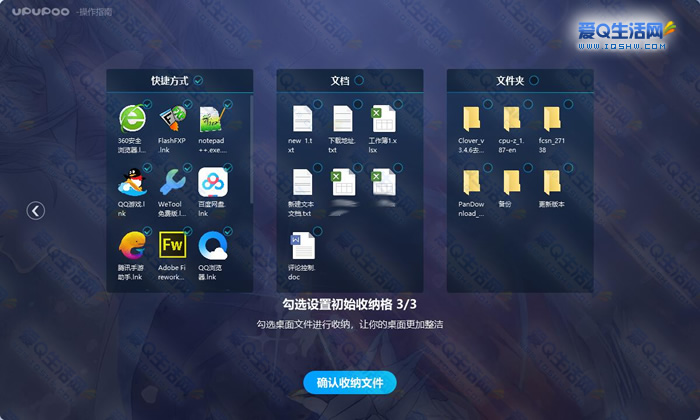Check the 下载地址.txt checkbox
The width and height of the screenshot is (700, 420).
pyautogui.click(x=358, y=104)
